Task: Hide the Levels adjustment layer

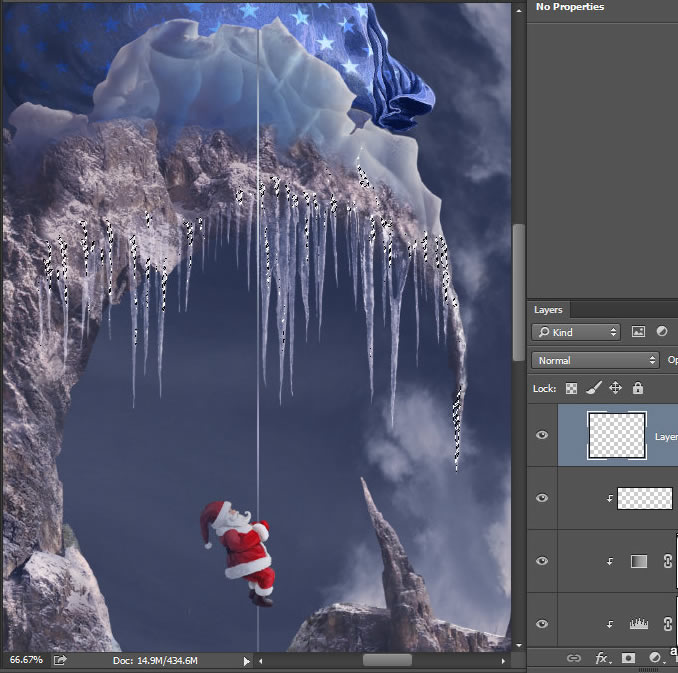Action: [542, 624]
